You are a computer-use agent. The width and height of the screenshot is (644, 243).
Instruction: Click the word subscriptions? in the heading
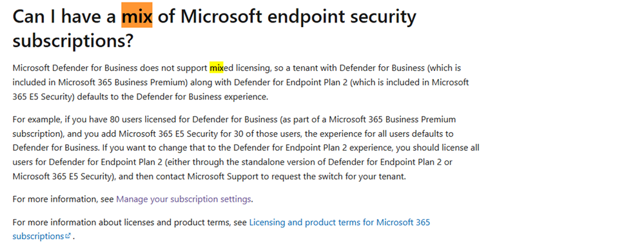(73, 40)
